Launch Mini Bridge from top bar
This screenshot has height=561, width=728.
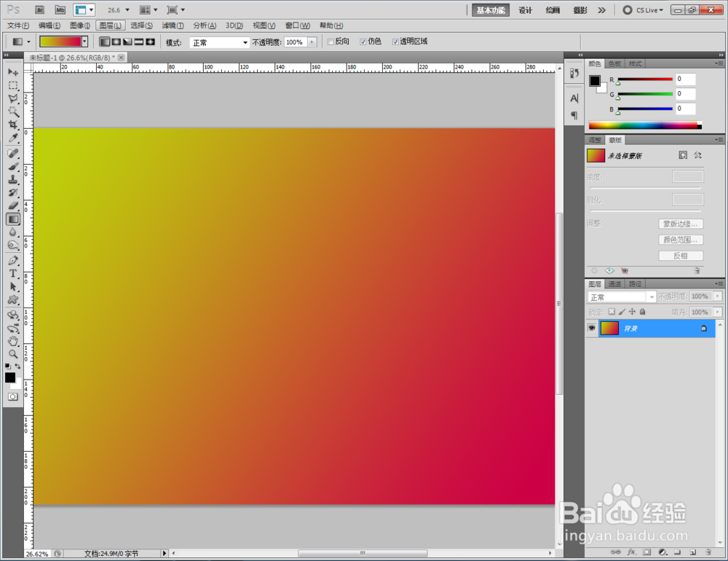60,9
